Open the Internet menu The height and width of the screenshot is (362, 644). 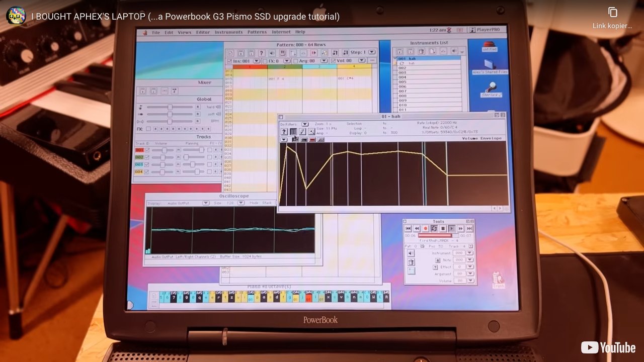[281, 32]
